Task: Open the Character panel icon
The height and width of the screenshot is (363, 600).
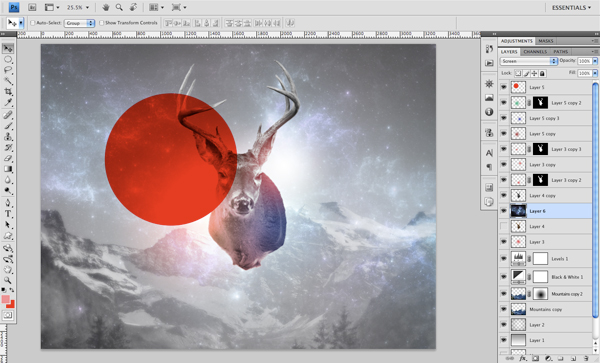Action: tap(489, 153)
